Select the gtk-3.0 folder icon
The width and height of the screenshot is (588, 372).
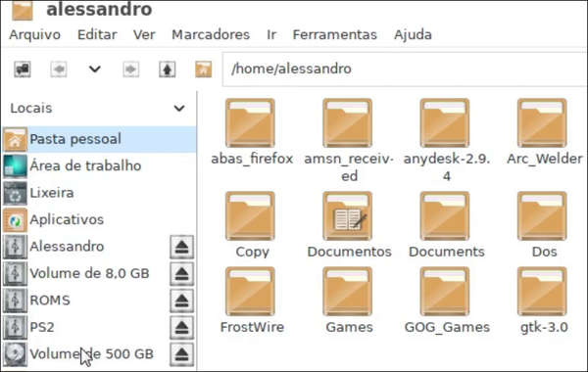point(542,292)
